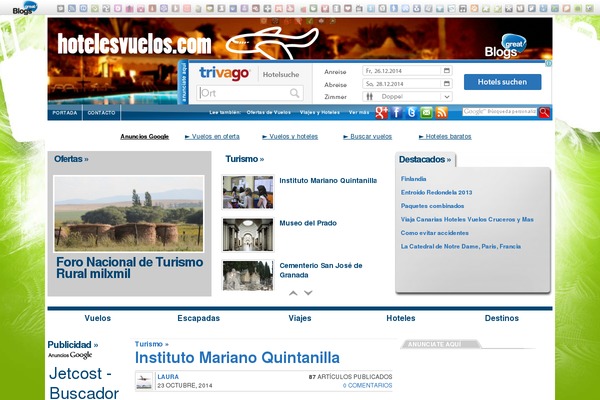Image resolution: width=600 pixels, height=400 pixels.
Task: Click the Google custom search box
Action: tap(499, 112)
